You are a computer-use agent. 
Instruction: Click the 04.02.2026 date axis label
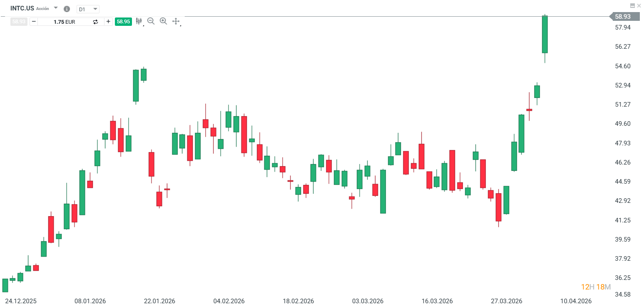coord(229,301)
